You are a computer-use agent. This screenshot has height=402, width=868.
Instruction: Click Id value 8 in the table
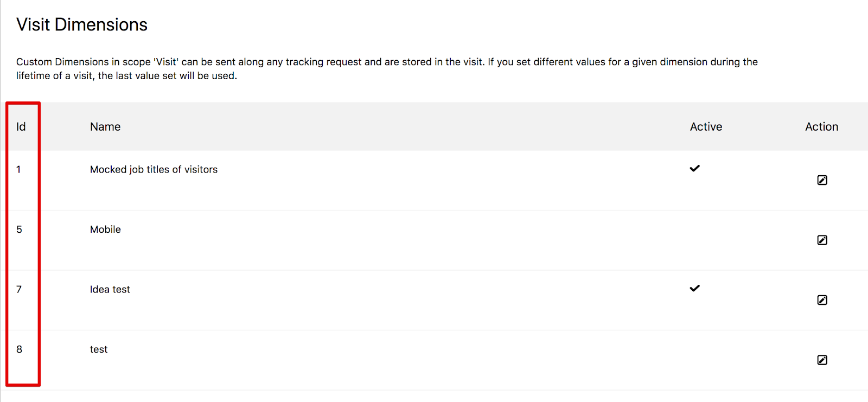pos(19,349)
